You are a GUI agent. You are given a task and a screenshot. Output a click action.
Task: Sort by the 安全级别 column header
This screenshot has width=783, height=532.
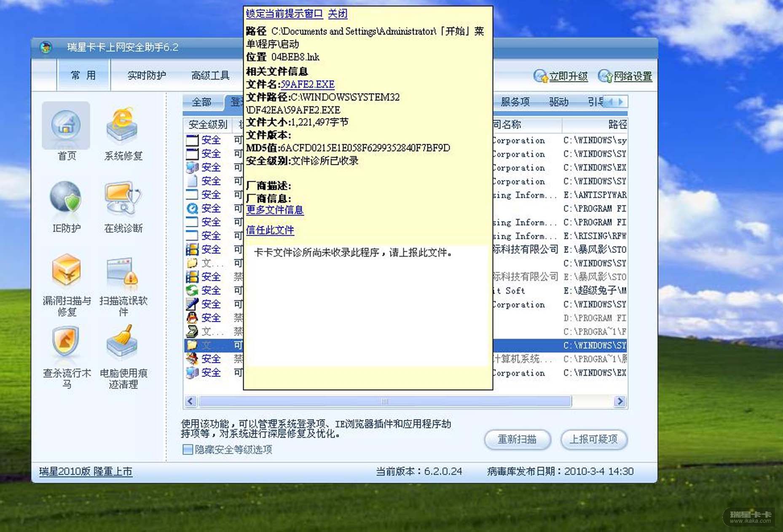208,125
